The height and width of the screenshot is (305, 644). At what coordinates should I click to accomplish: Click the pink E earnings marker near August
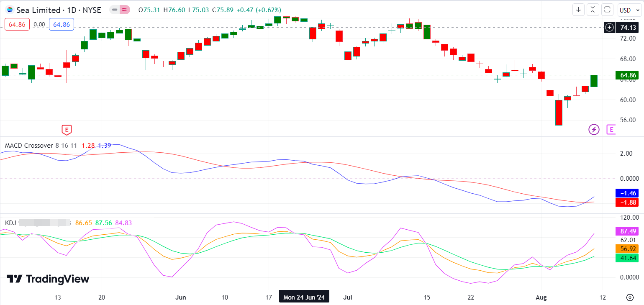(611, 130)
